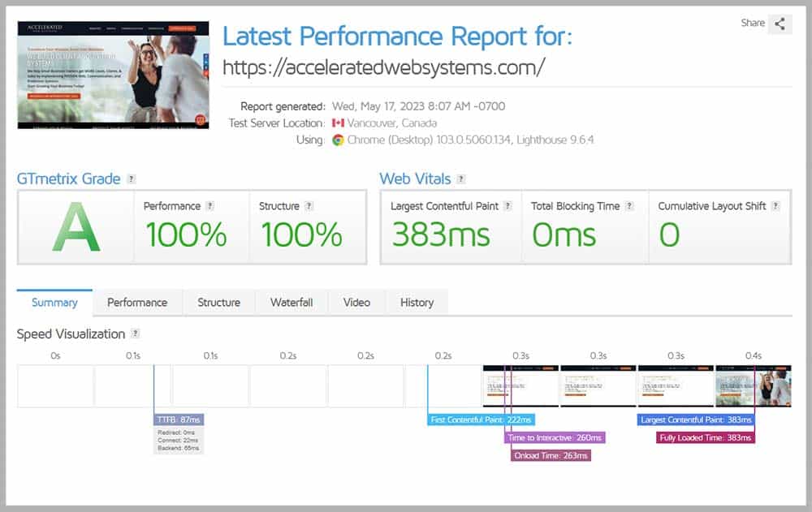Open the Performance score help icon

[209, 205]
